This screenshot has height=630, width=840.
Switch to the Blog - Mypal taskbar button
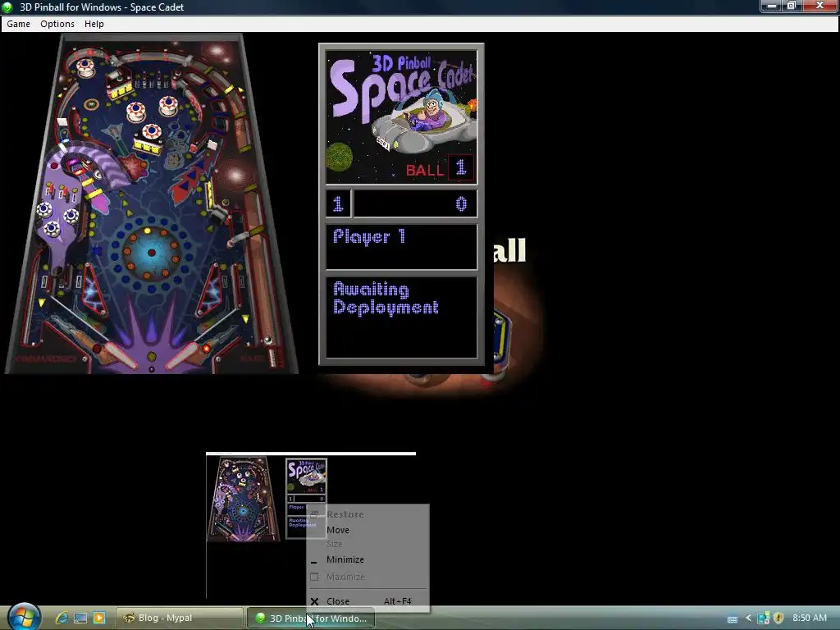click(180, 618)
